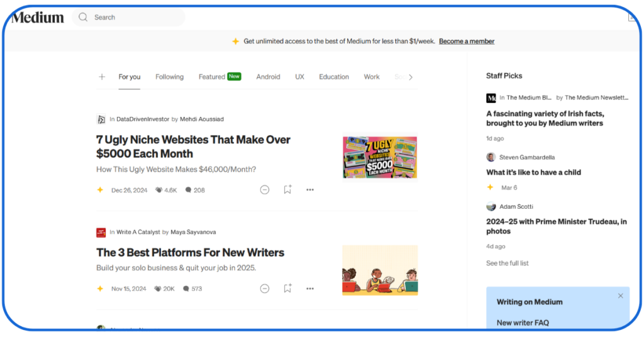Screen dimensions: 644x337
Task: Click the comments icon showing 208
Action: (x=188, y=190)
